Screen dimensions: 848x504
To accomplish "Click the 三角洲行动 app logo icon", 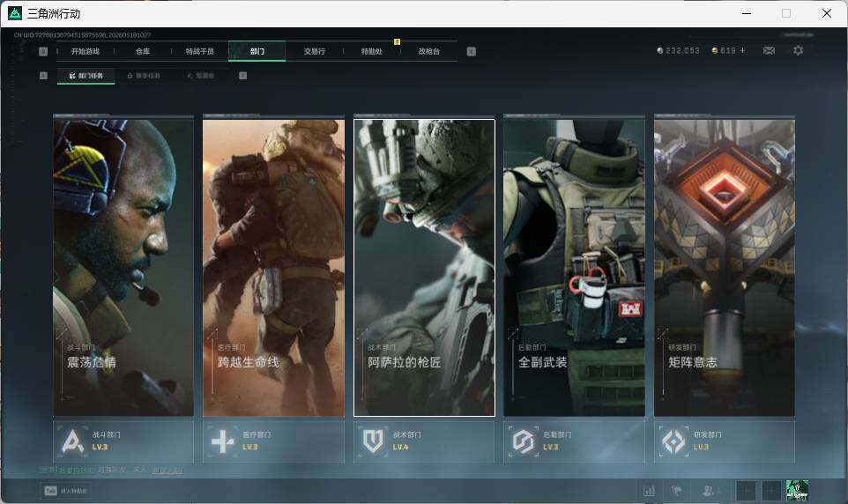I will (x=15, y=13).
